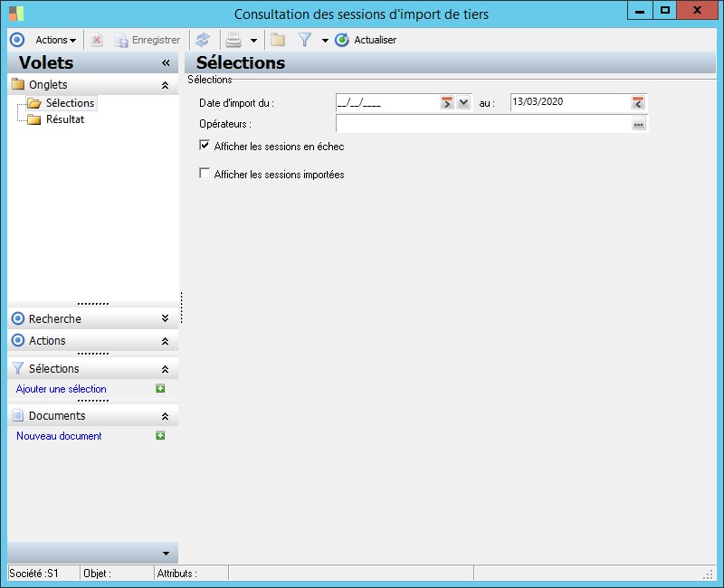Image resolution: width=724 pixels, height=588 pixels.
Task: Collapse the Onglets section
Action: 165,85
